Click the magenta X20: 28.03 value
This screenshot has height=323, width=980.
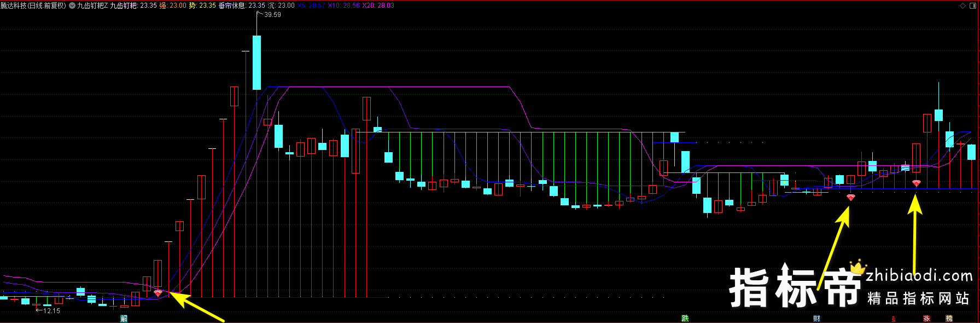pos(378,5)
